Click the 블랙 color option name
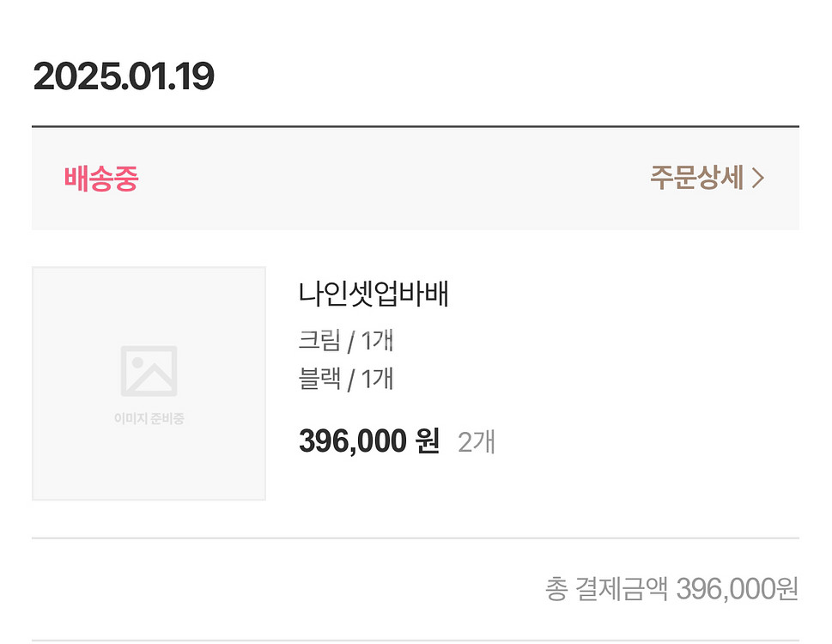Viewport: 832px width, 644px height. tap(319, 379)
